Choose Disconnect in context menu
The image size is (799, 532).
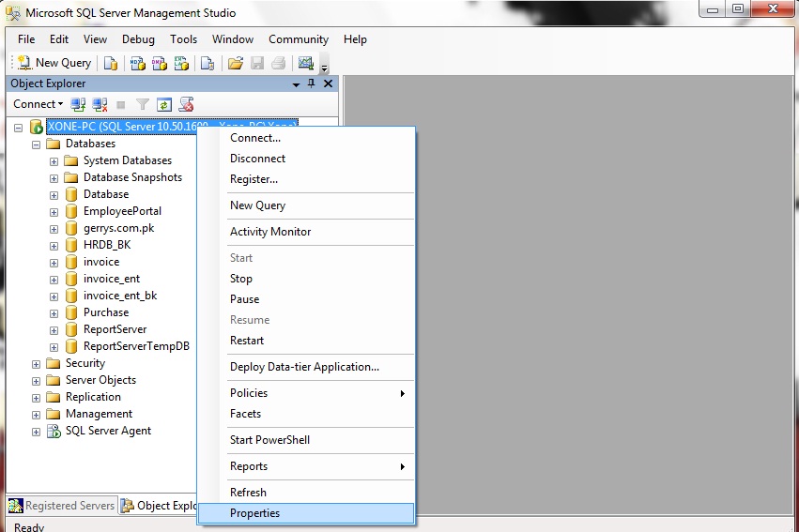point(306,159)
